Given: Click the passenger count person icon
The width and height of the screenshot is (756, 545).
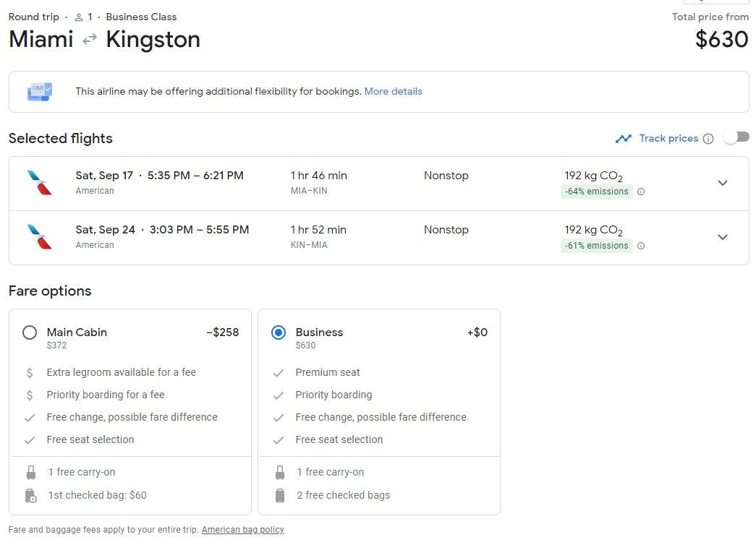Looking at the screenshot, I should pos(79,17).
